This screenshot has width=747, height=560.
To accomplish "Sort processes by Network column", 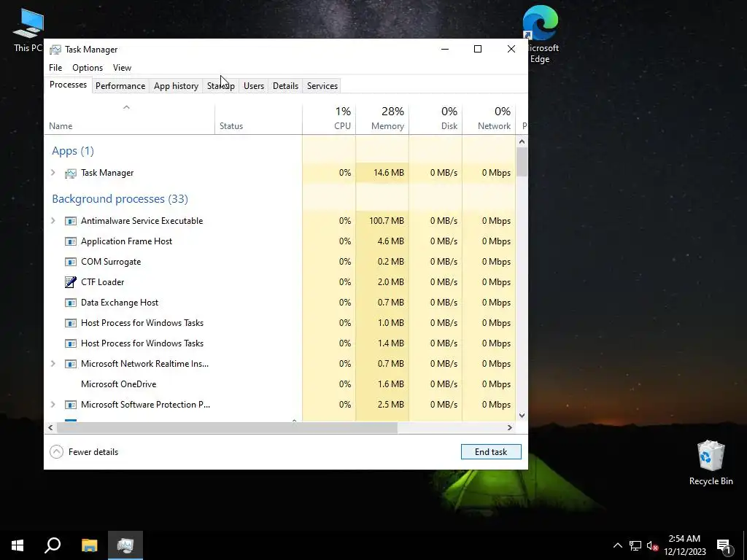I will point(489,119).
